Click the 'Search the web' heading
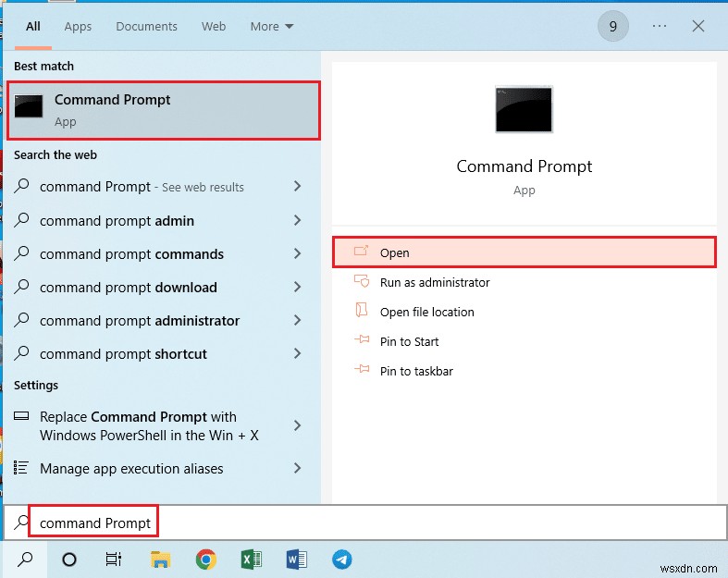The image size is (728, 578). coord(56,154)
